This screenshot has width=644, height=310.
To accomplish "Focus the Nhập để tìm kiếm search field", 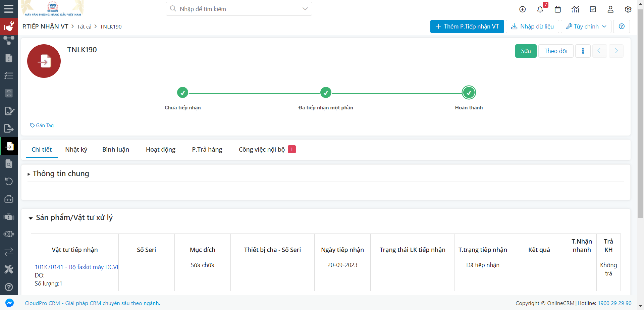I will [x=239, y=9].
